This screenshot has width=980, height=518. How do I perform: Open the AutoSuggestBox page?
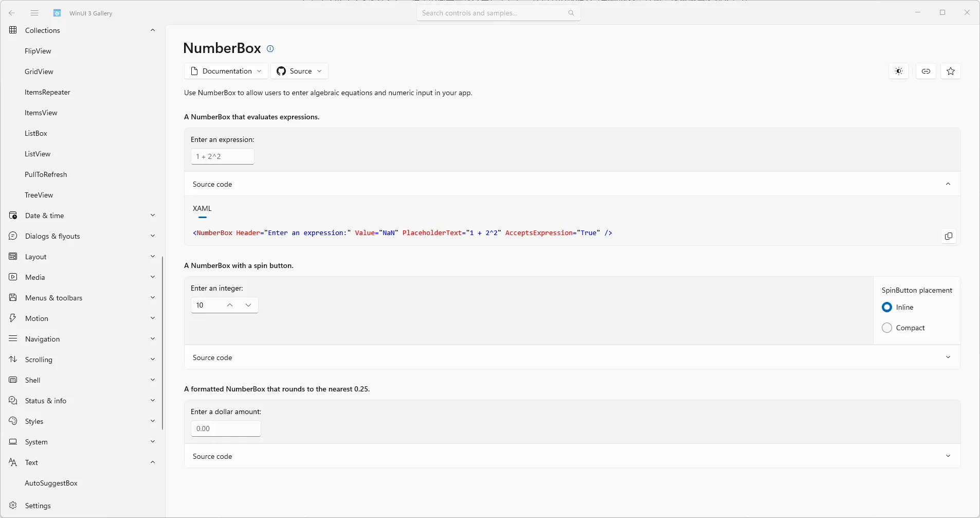click(51, 483)
